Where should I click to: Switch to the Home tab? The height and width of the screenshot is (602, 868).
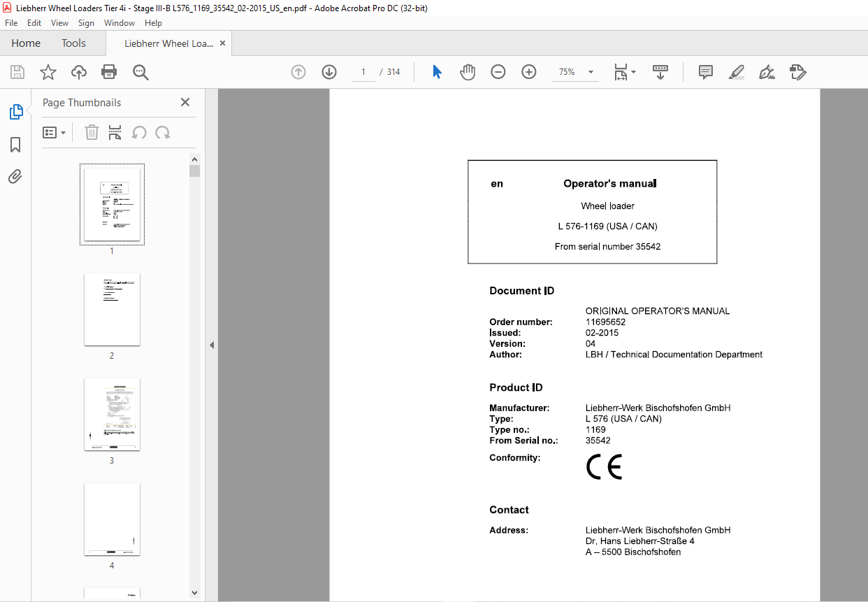(26, 43)
